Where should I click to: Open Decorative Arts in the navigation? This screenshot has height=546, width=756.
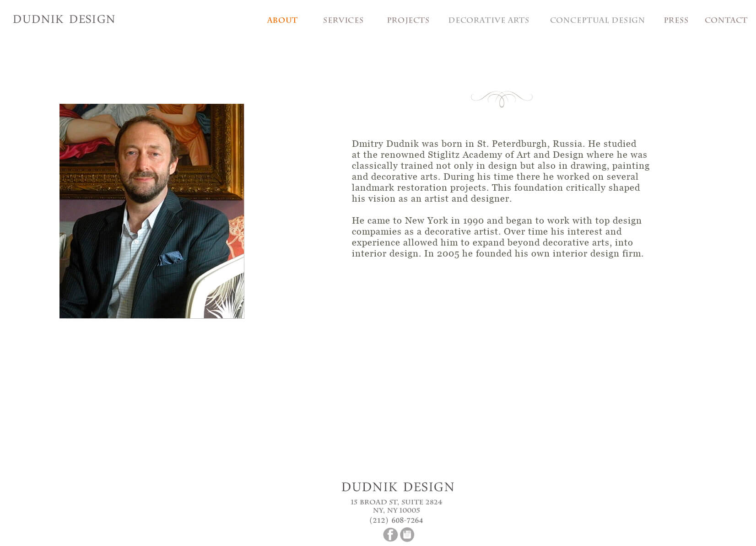click(489, 20)
